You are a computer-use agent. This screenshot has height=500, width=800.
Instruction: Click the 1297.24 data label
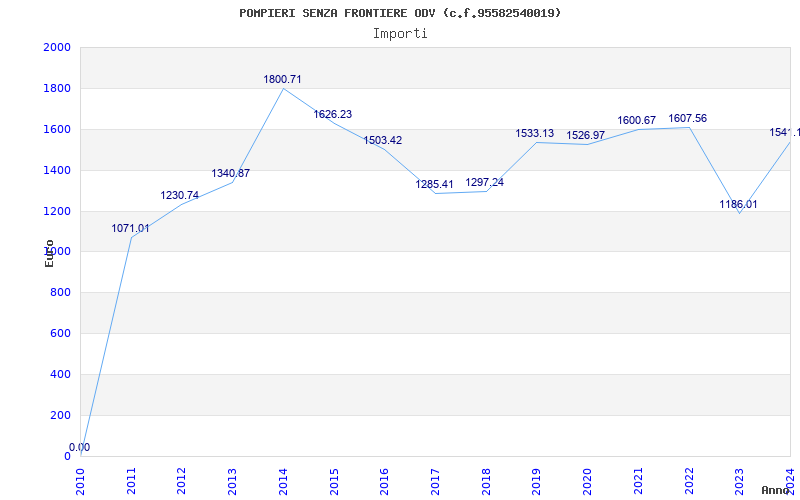(x=485, y=183)
